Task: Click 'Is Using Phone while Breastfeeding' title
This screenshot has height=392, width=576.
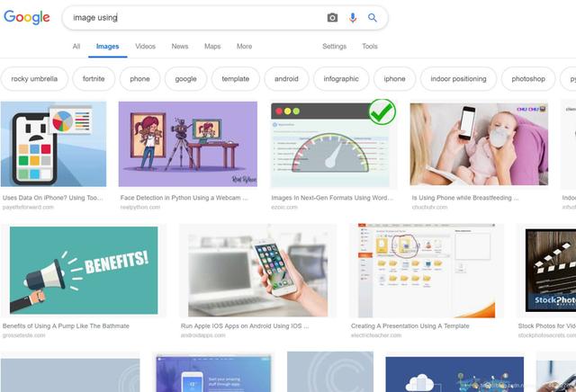Action: [465, 198]
